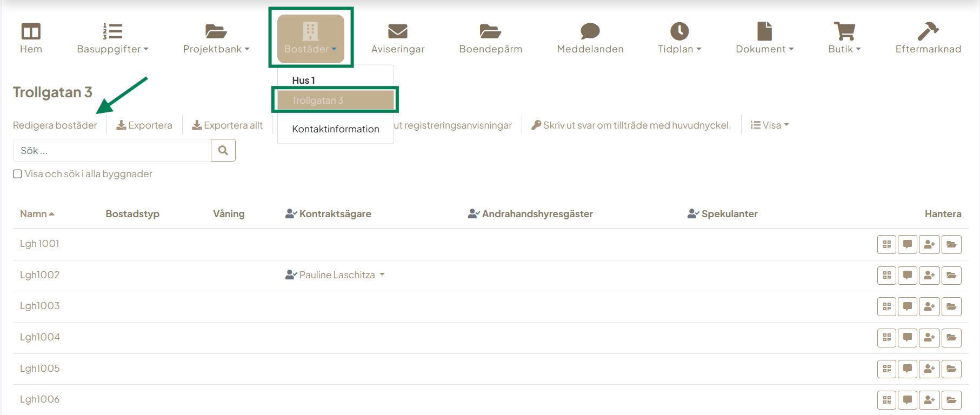Add person to Lgh1003 via user-plus icon
980x415 pixels.
pyautogui.click(x=929, y=306)
